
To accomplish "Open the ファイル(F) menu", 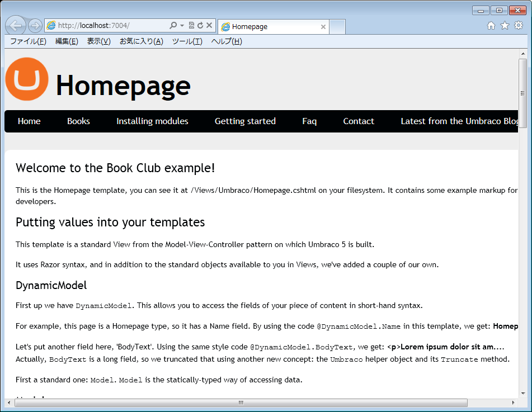I will tap(28, 41).
